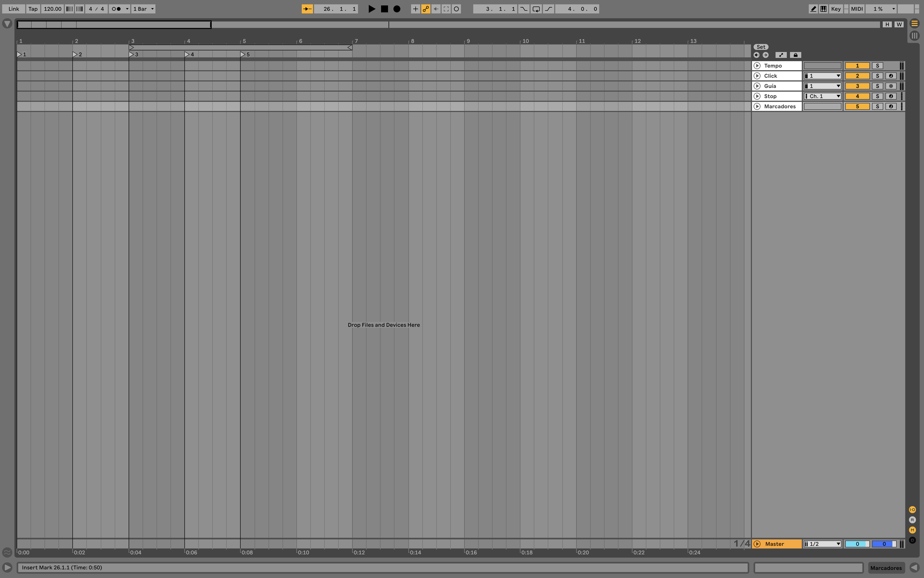The image size is (924, 578).
Task: Click the H optimize height button
Action: 887,24
